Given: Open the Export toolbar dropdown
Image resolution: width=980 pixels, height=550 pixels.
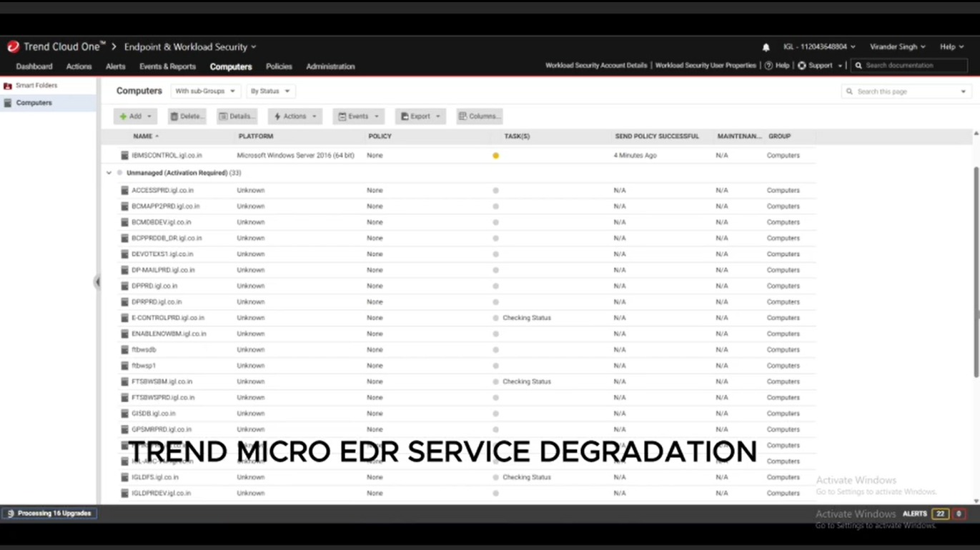Looking at the screenshot, I should click(x=420, y=116).
